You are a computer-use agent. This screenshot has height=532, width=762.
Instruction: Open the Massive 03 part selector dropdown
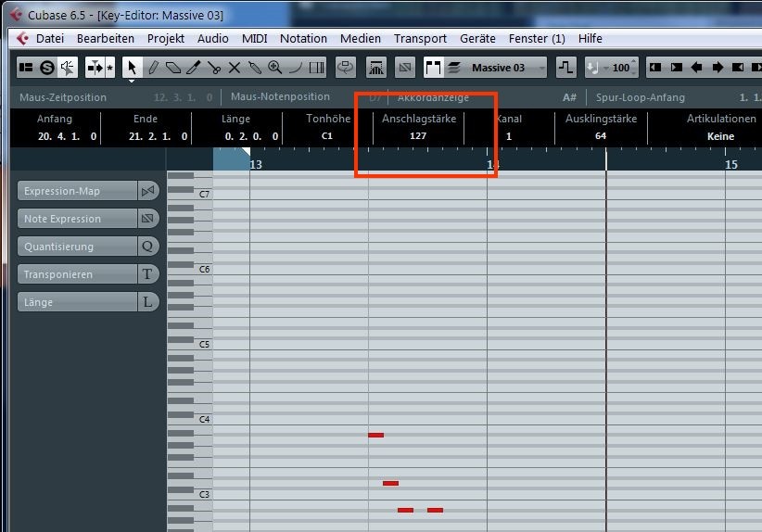pos(505,68)
